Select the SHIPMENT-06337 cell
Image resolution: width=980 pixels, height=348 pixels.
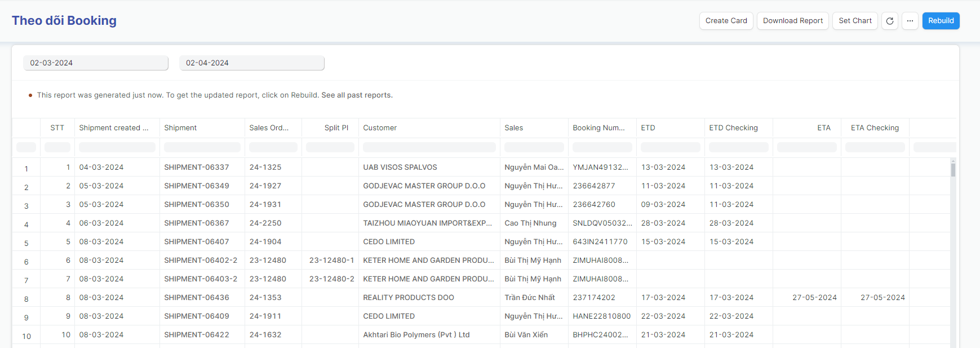pos(197,168)
